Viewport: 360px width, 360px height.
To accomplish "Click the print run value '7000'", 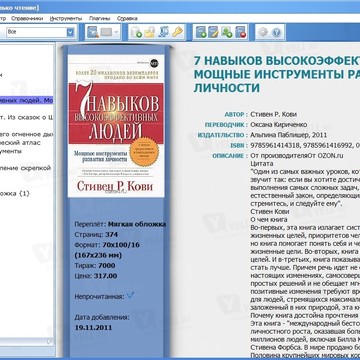I will [x=107, y=266].
